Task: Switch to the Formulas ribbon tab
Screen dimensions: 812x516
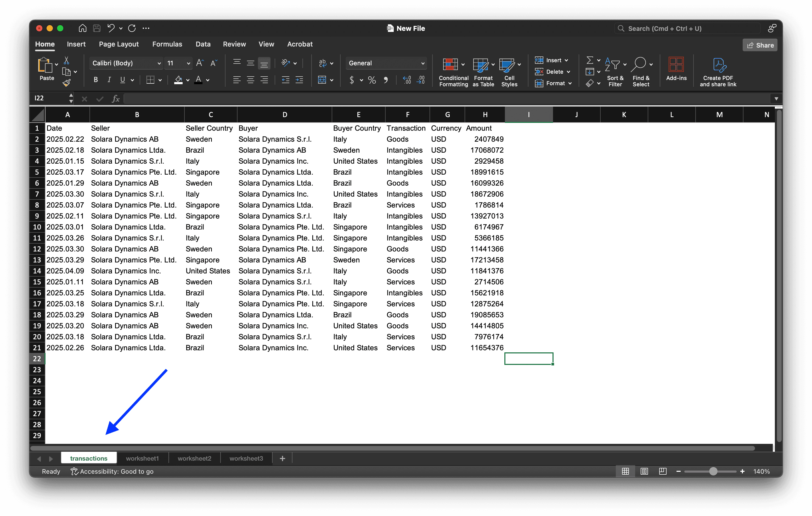Action: pos(167,44)
